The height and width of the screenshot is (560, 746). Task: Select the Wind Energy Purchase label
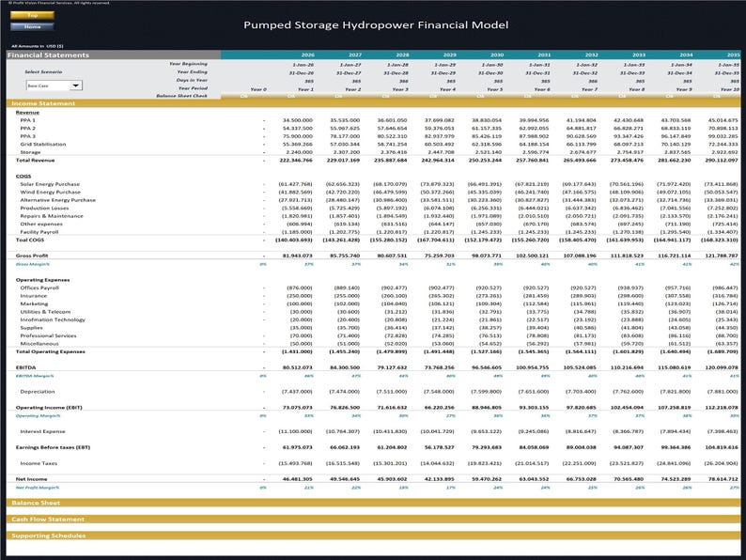click(50, 193)
